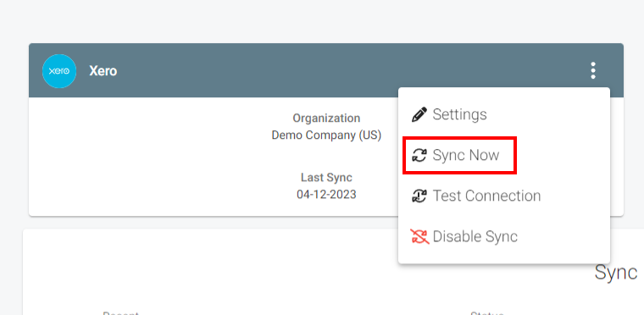Click the 04-12-2023 last sync date

[326, 194]
